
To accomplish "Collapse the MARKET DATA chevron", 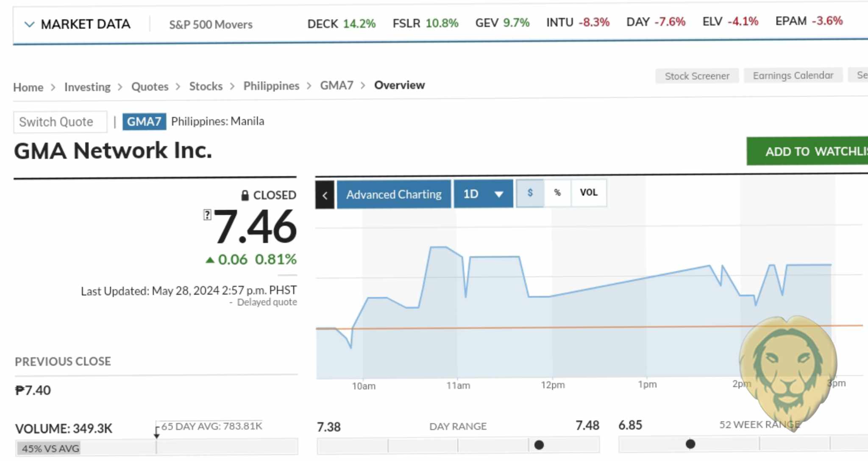I will [x=29, y=24].
